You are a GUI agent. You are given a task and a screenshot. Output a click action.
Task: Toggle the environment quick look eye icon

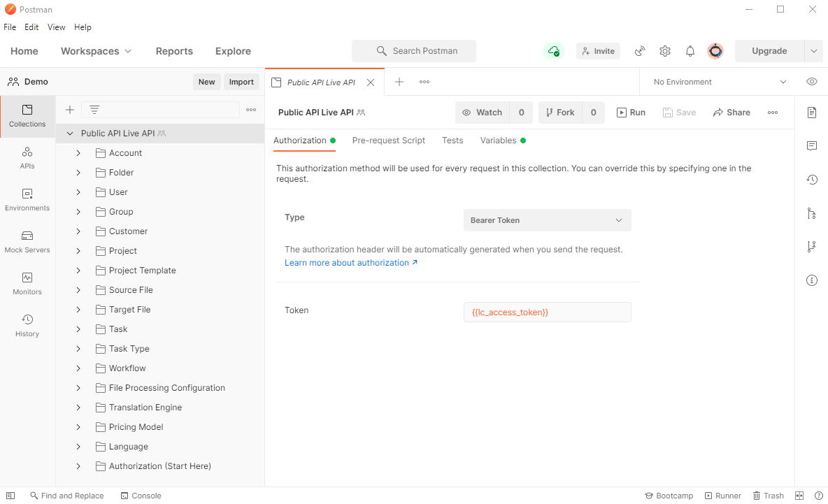pyautogui.click(x=812, y=82)
